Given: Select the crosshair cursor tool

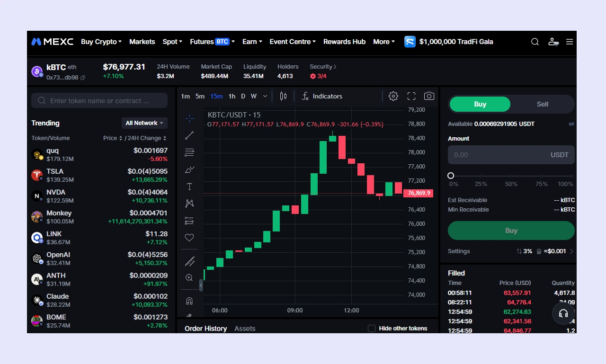Looking at the screenshot, I should click(189, 118).
